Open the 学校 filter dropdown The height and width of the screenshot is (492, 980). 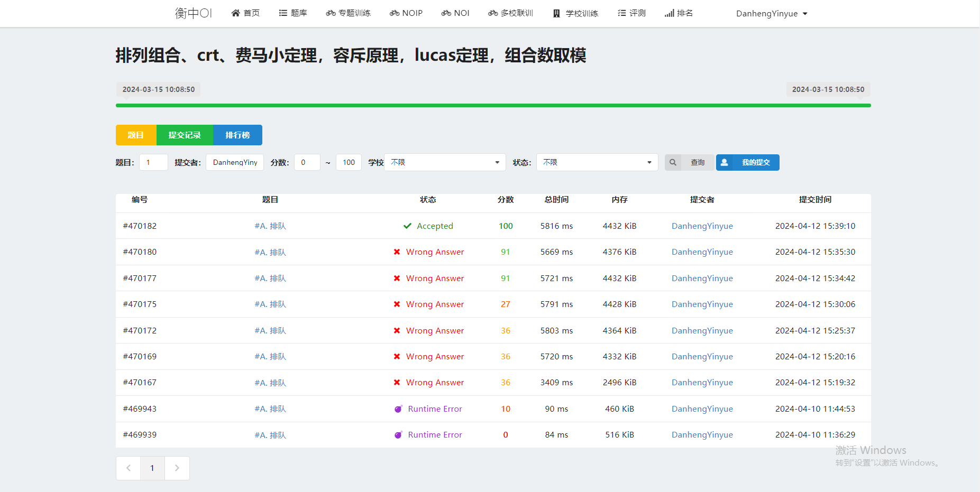point(445,162)
